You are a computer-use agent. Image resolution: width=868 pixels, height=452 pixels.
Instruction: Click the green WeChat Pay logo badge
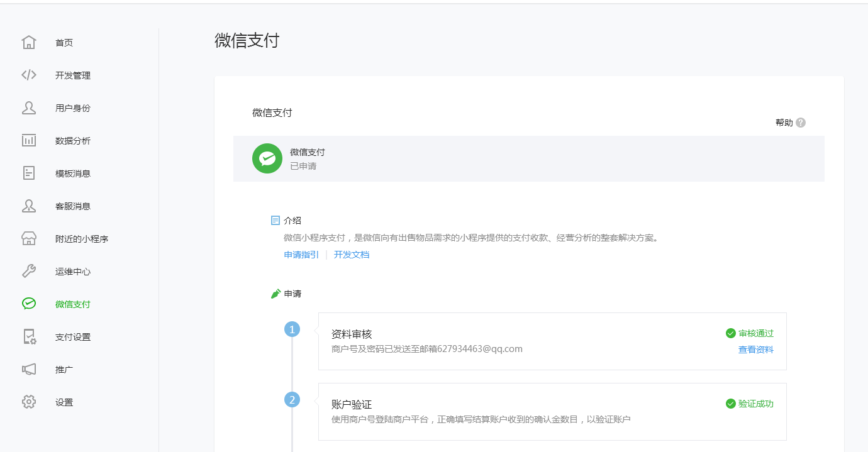pyautogui.click(x=267, y=158)
